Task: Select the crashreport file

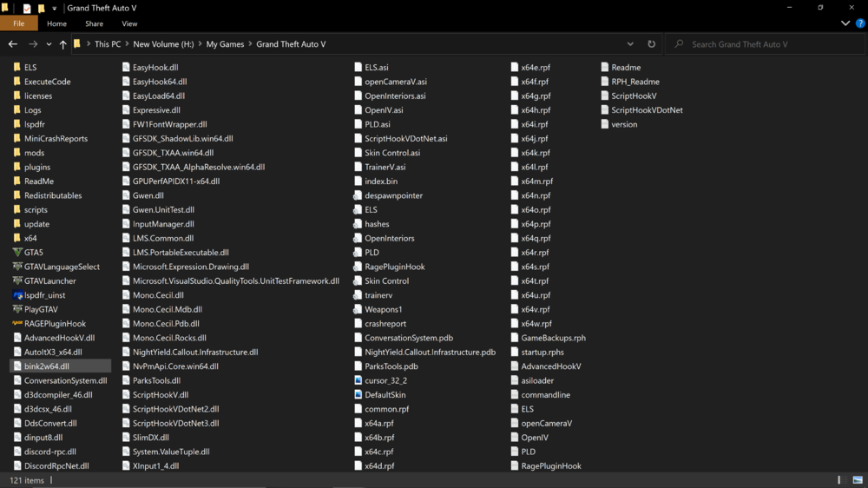Action: point(380,324)
